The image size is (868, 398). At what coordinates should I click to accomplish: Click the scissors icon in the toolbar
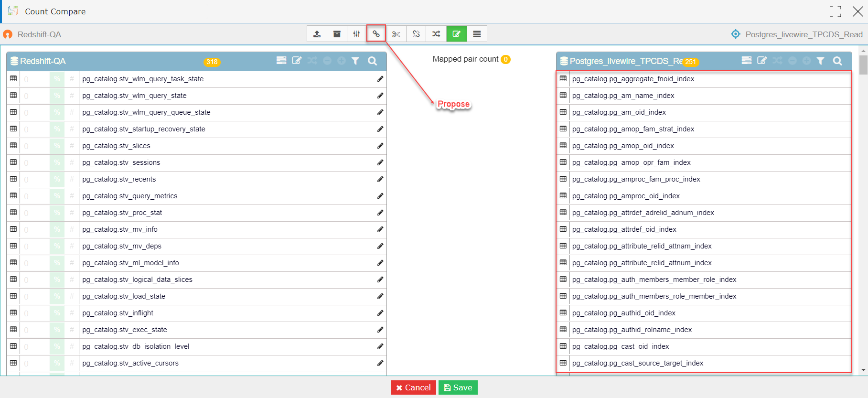click(396, 34)
